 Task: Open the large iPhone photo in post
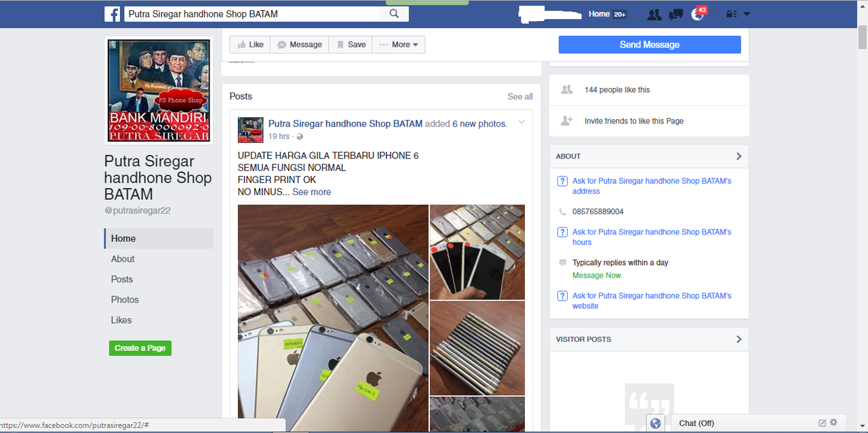(333, 318)
